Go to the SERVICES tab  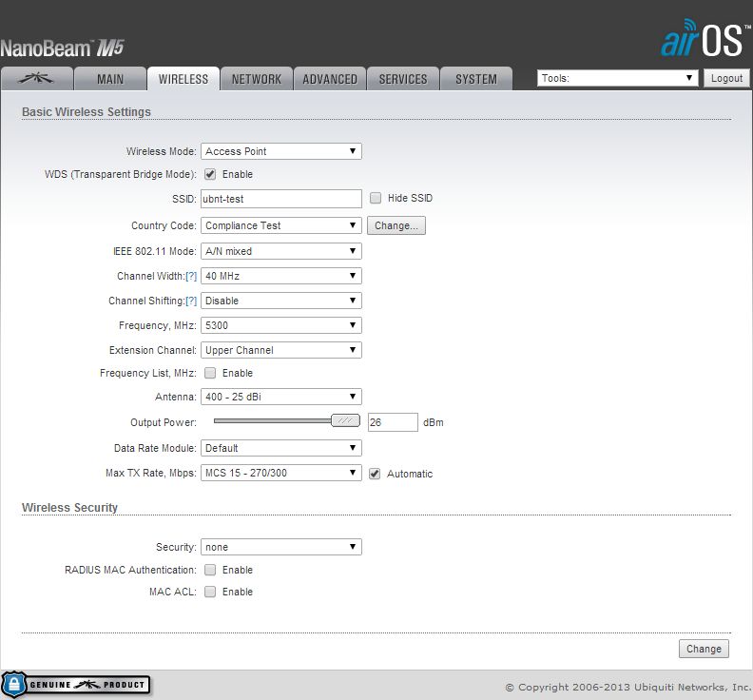click(x=403, y=79)
